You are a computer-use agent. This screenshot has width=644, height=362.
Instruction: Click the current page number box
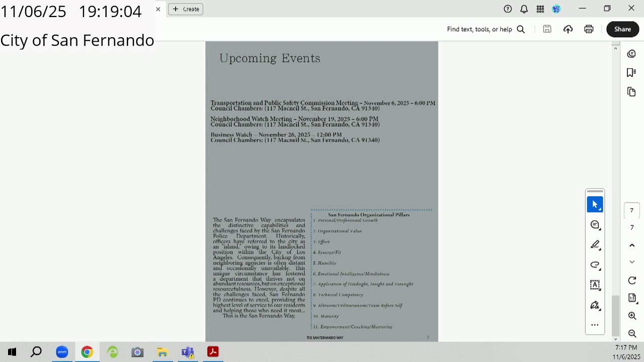(x=632, y=211)
